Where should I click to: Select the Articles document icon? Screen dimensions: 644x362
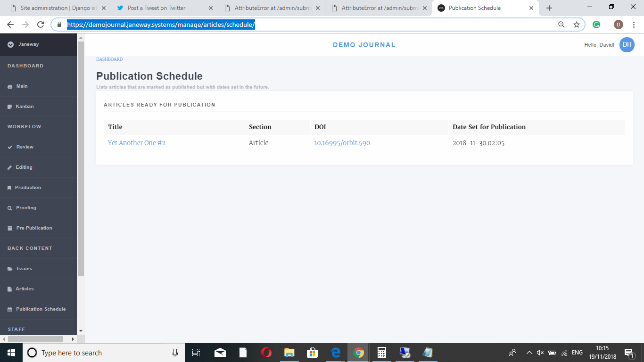(x=10, y=288)
